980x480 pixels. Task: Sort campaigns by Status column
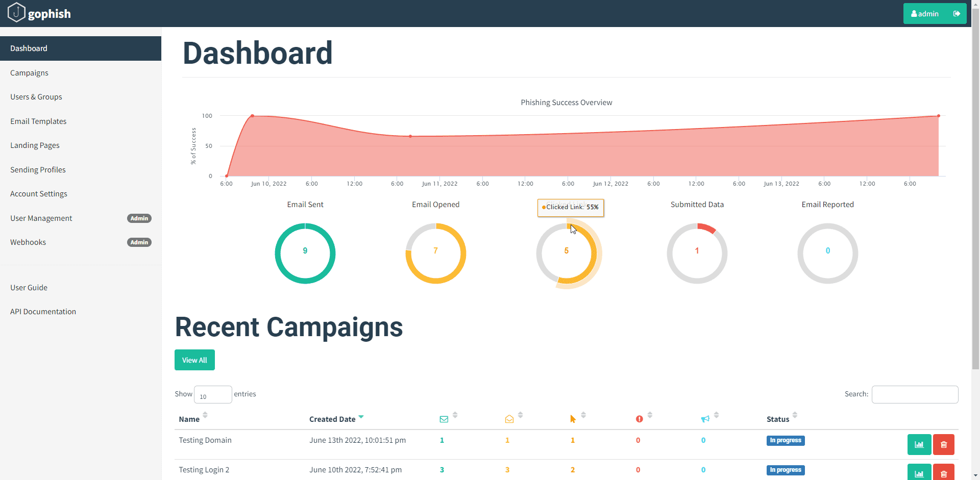tap(778, 419)
